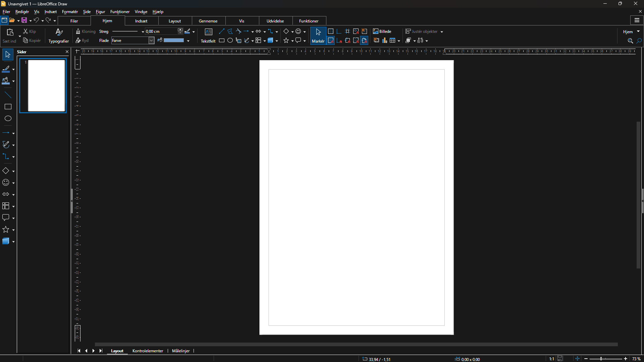
Task: Insert a chart from the toolbar
Action: 384,40
